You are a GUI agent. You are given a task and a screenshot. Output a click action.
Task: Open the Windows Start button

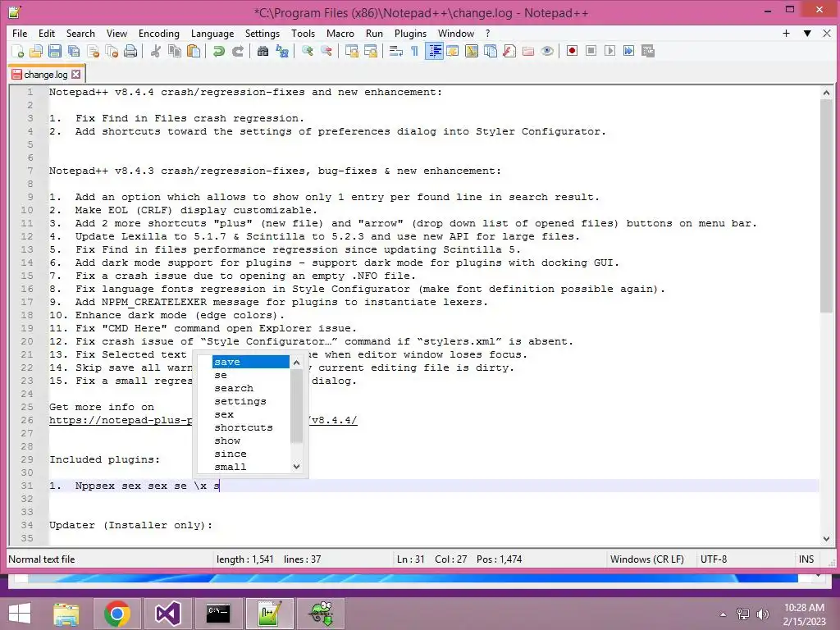click(20, 614)
